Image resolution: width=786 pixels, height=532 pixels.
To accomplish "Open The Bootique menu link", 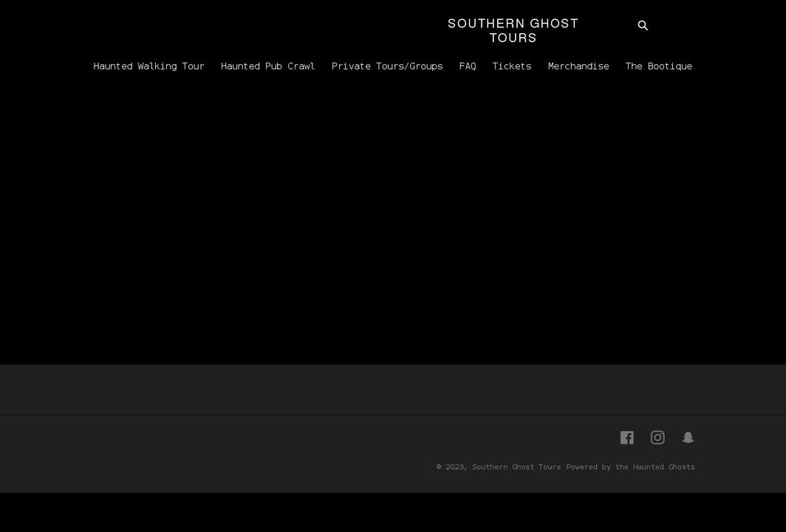I will (x=659, y=66).
